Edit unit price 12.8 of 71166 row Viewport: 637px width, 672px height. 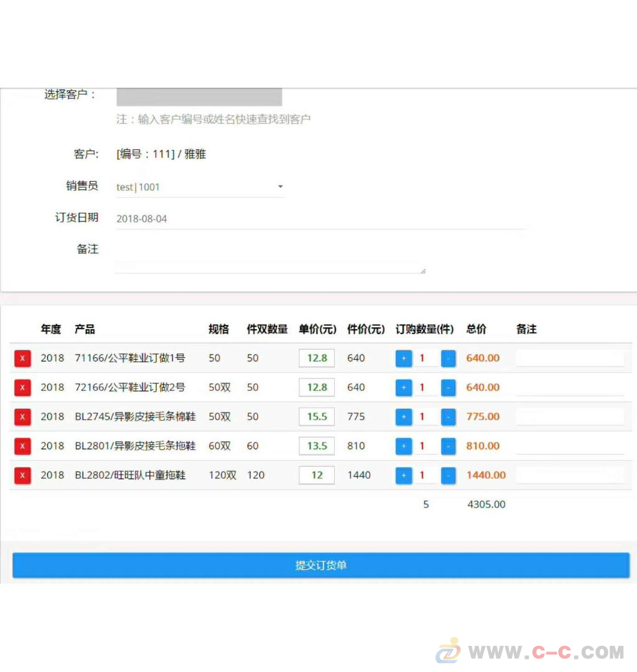(316, 358)
